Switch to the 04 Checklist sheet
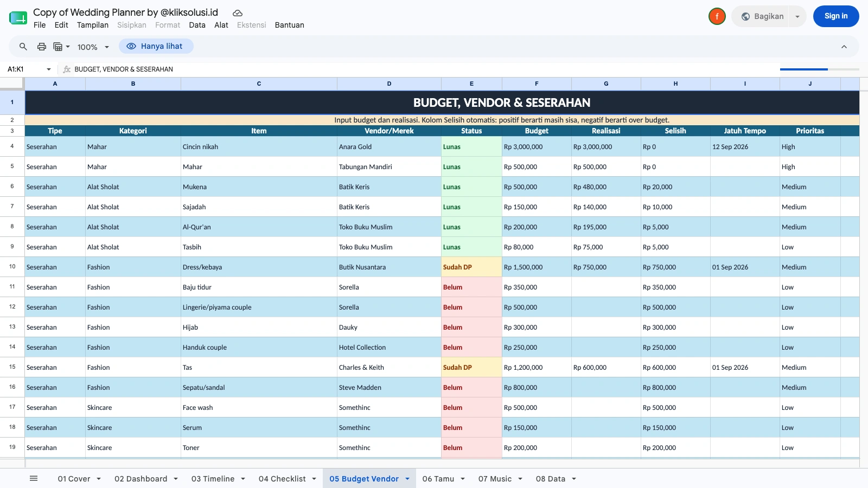 tap(283, 479)
